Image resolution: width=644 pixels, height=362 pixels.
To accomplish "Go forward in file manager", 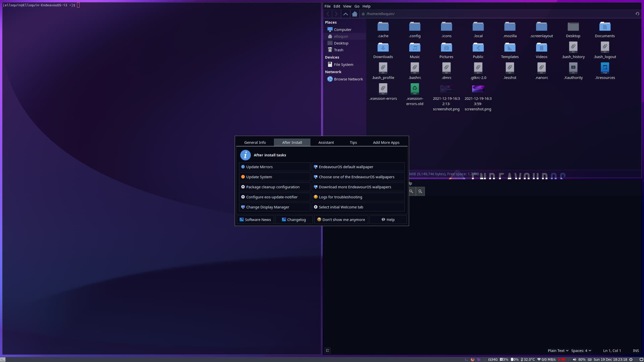I will click(x=336, y=14).
